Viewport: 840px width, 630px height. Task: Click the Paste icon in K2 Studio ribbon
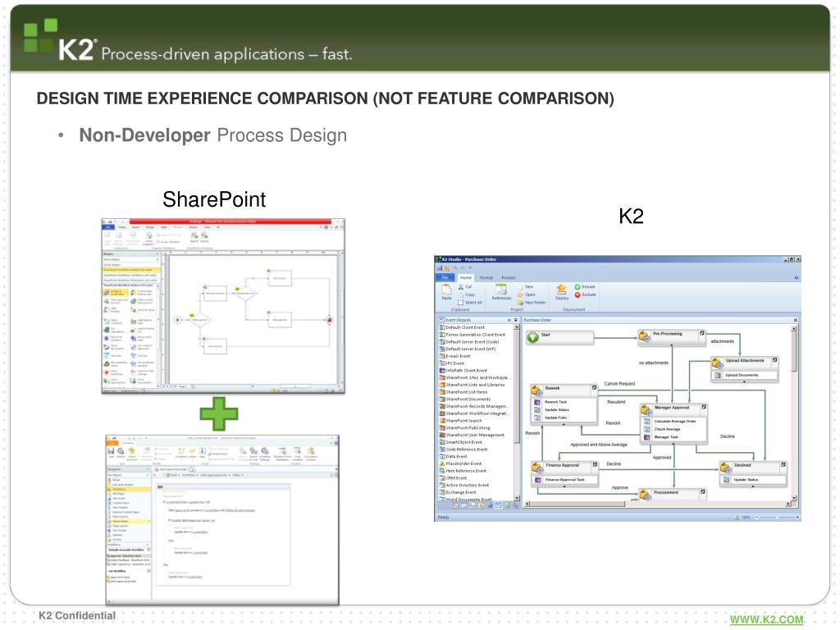pyautogui.click(x=446, y=290)
